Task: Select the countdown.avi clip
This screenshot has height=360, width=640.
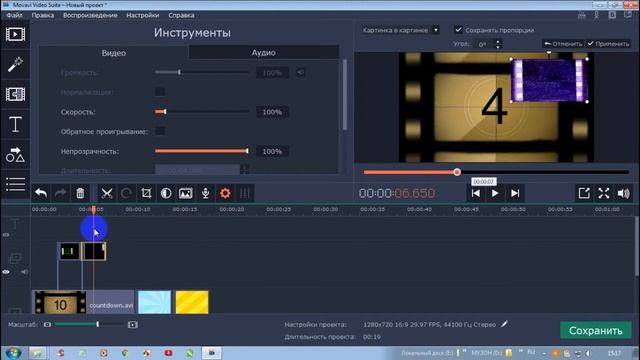Action: click(x=83, y=302)
